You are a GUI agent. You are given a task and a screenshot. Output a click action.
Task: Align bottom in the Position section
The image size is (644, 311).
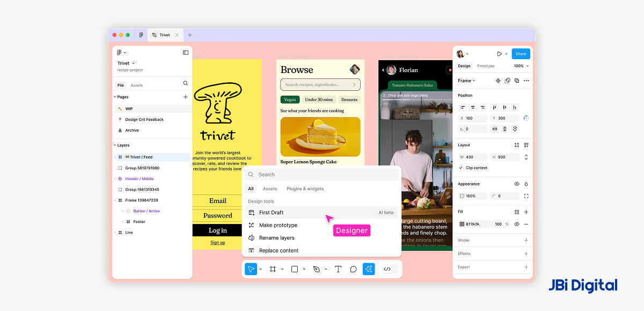click(x=514, y=107)
